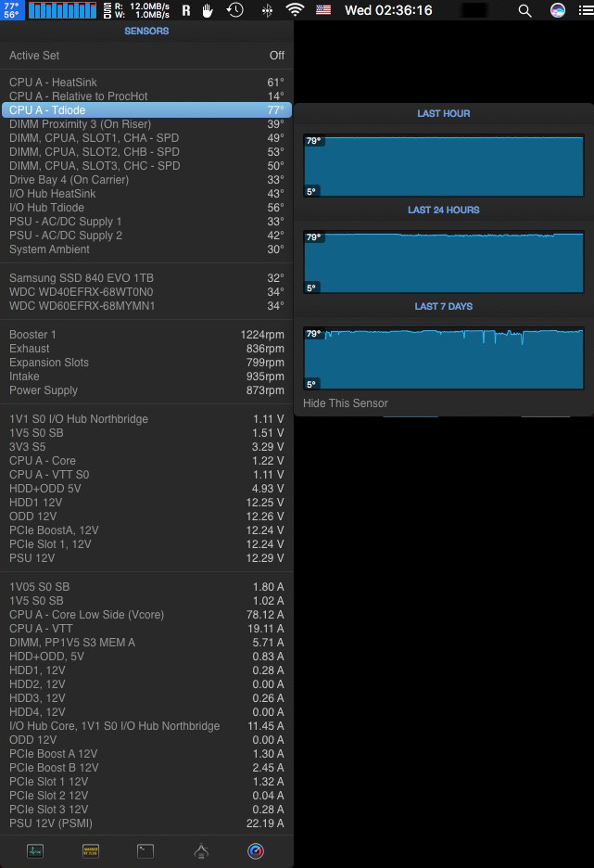Click the LAST 7 DAYS temperature graph
This screenshot has height=868, width=594.
(x=443, y=357)
